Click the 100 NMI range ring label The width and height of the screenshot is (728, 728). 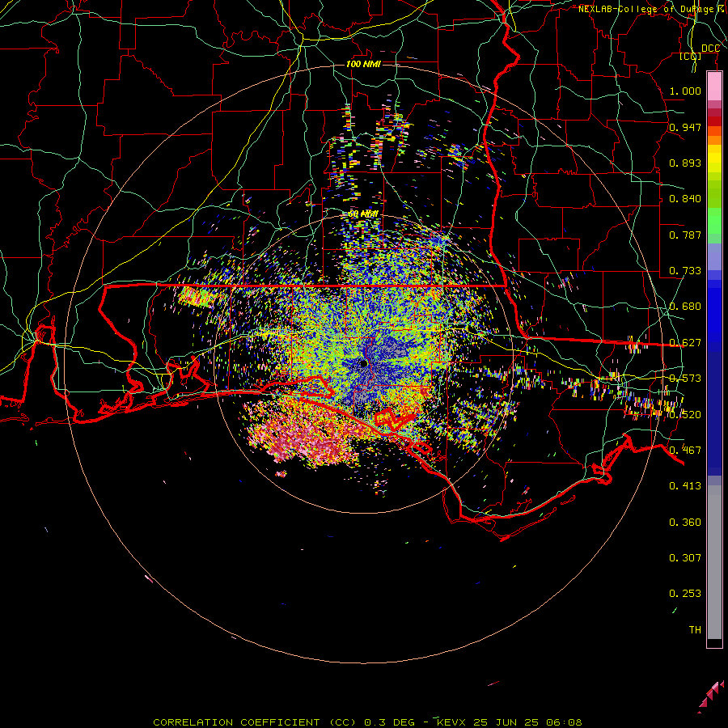pyautogui.click(x=363, y=64)
